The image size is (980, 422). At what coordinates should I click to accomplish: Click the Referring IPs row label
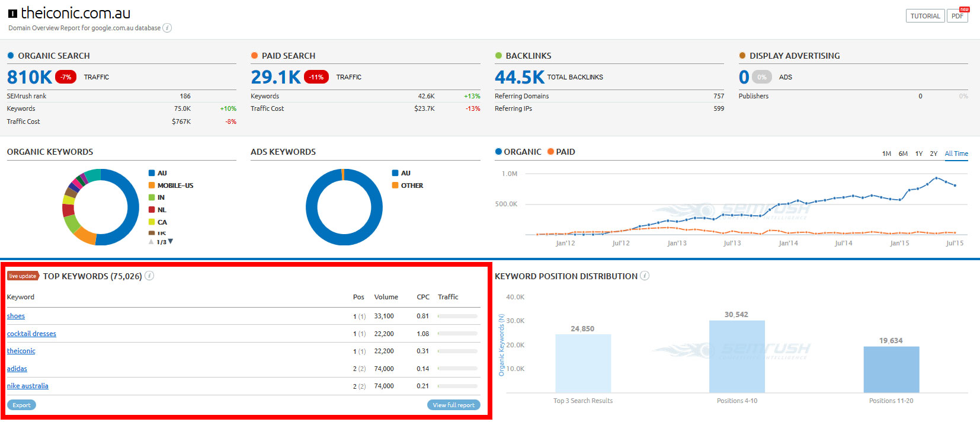click(x=513, y=108)
